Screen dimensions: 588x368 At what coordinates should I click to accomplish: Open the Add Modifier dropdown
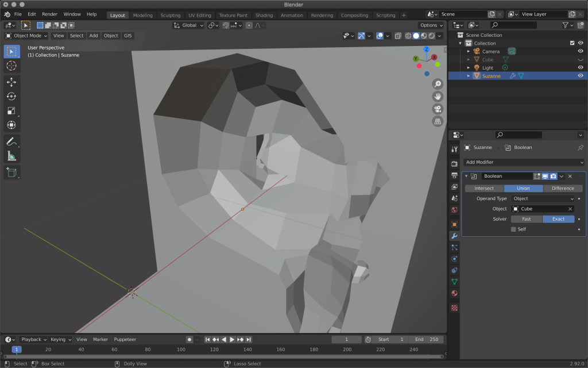point(523,162)
